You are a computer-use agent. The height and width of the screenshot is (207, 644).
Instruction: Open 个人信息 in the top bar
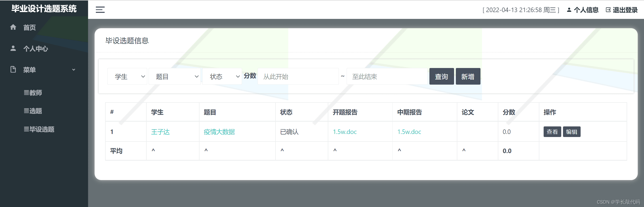pos(586,10)
